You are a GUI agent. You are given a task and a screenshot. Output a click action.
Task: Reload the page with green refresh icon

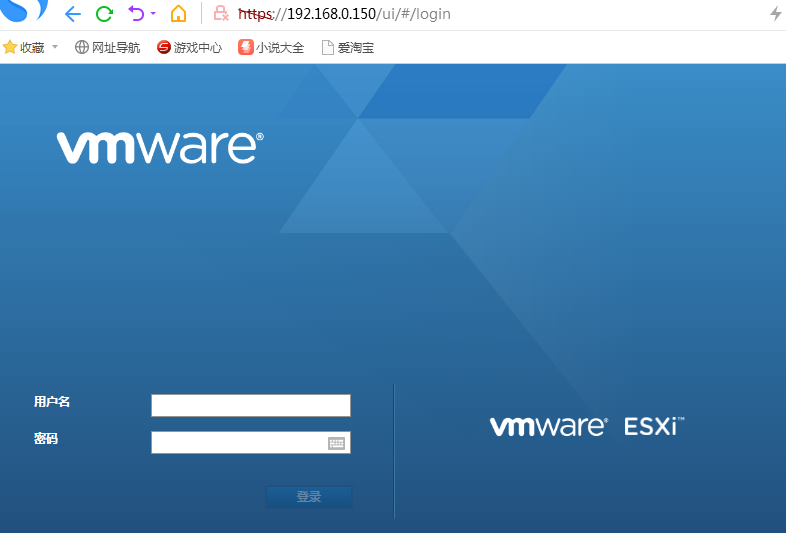coord(104,14)
